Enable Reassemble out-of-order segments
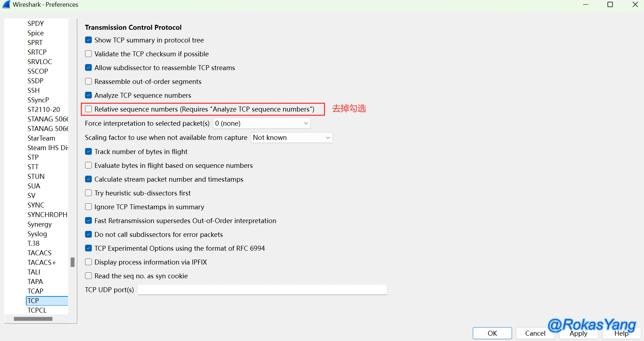The width and height of the screenshot is (644, 341). point(89,82)
